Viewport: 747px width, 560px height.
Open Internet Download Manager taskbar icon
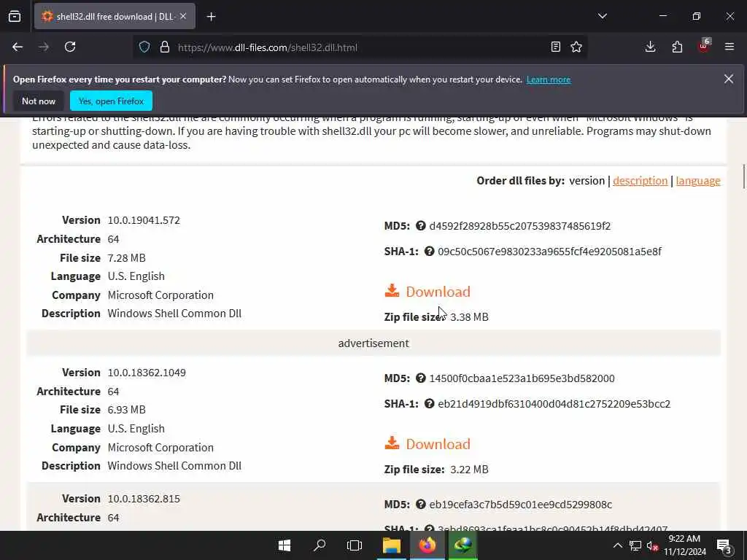click(462, 545)
